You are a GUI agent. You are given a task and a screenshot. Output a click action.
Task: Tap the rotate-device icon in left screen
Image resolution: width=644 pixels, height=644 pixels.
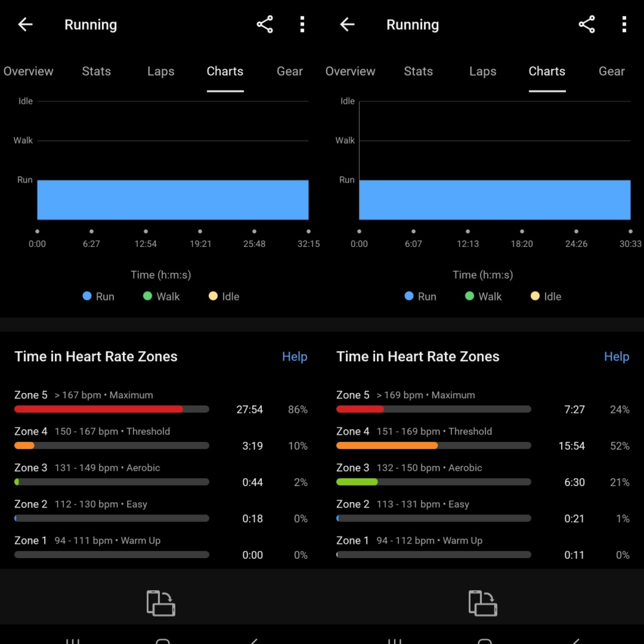(x=161, y=603)
